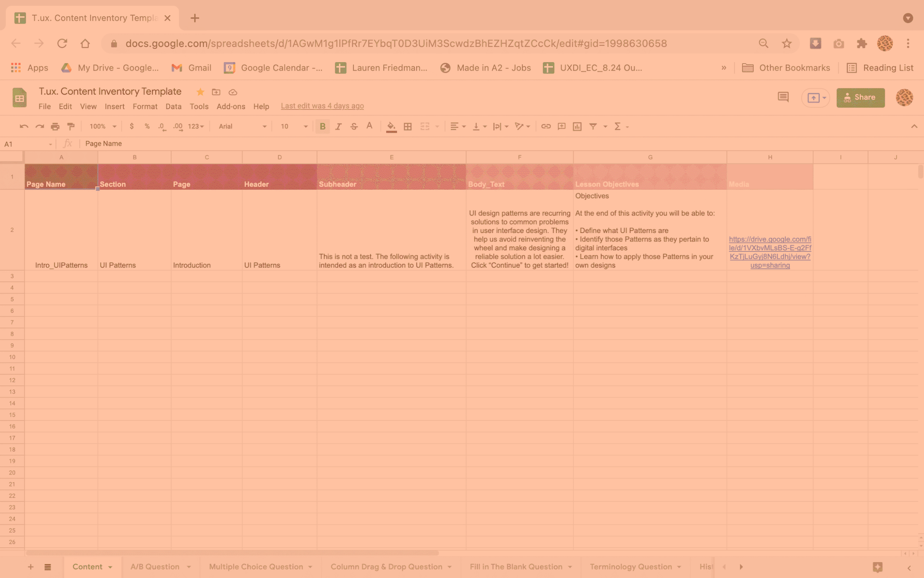Open the insert chart tool
The image size is (924, 578).
pos(577,126)
